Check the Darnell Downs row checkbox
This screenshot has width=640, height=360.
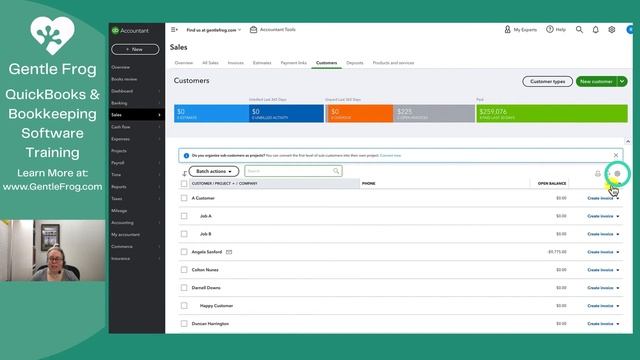coord(184,288)
